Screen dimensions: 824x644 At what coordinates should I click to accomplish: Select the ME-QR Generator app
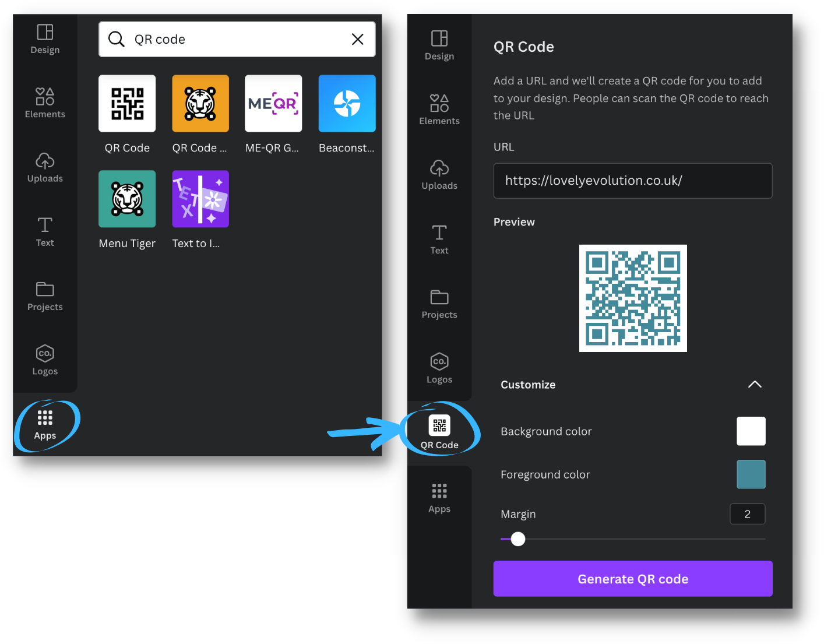click(x=273, y=103)
